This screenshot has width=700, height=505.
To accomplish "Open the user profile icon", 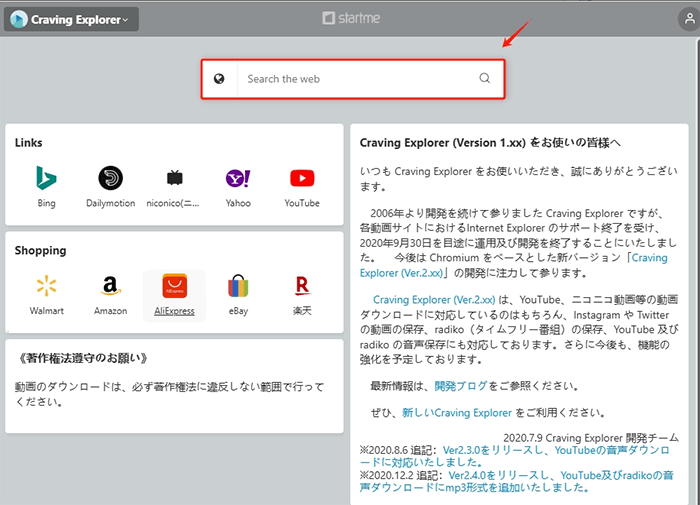I will tap(689, 19).
